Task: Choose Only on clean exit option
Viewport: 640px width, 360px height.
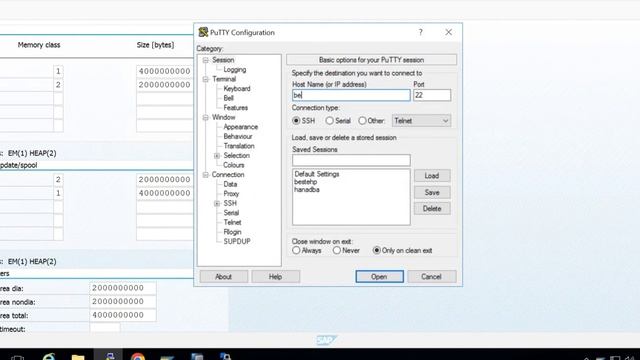Action: pos(402,250)
